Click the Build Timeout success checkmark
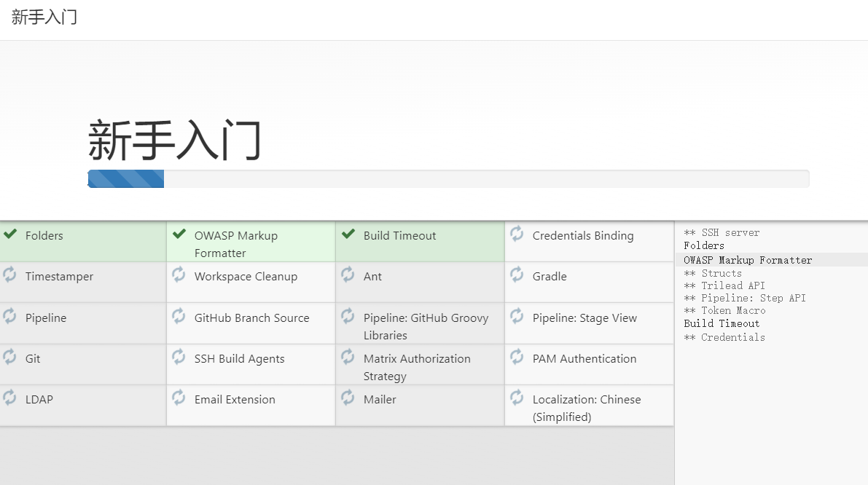The width and height of the screenshot is (868, 485). tap(348, 234)
